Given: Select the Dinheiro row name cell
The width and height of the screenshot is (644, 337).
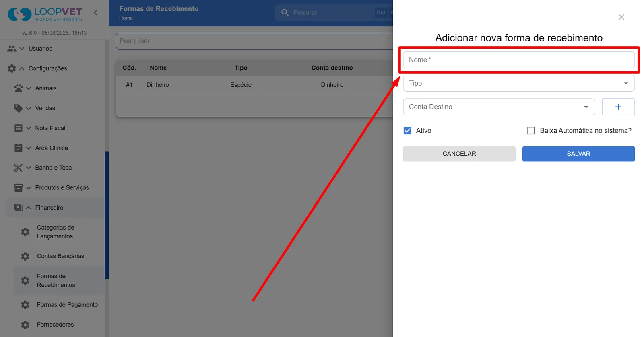Looking at the screenshot, I should click(158, 85).
